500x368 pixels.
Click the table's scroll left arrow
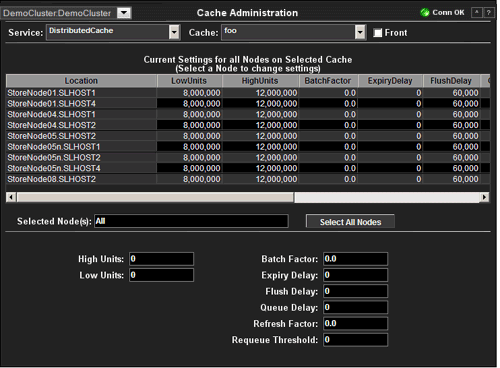(x=11, y=197)
